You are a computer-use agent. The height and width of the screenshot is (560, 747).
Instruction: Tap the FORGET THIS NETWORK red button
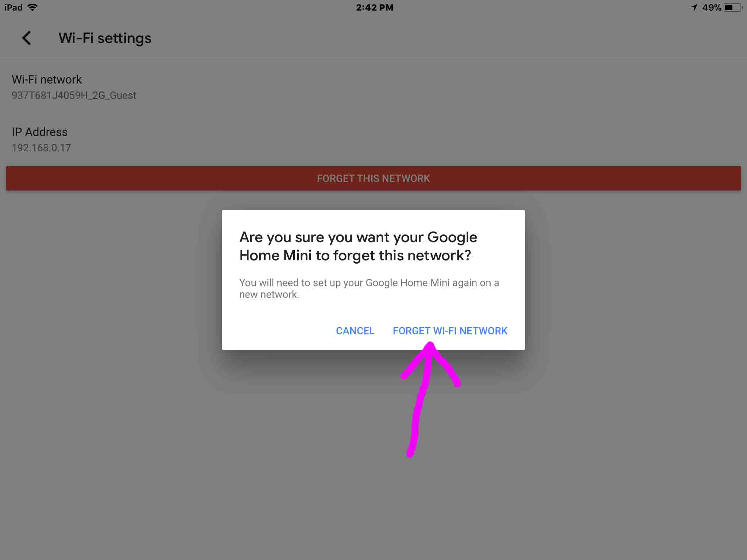point(373,178)
